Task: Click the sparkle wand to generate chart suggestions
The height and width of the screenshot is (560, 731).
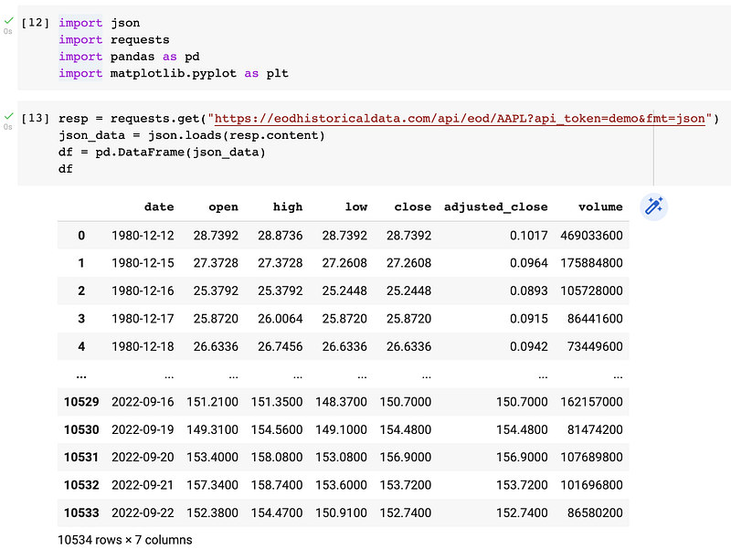Action: [x=653, y=206]
